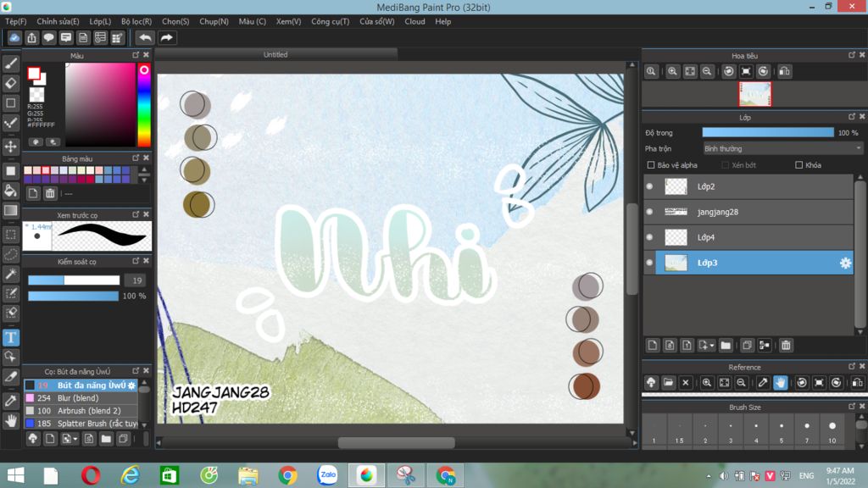Toggle visibility of Lớp2 layer
Viewport: 868px width, 488px height.
[x=650, y=186]
